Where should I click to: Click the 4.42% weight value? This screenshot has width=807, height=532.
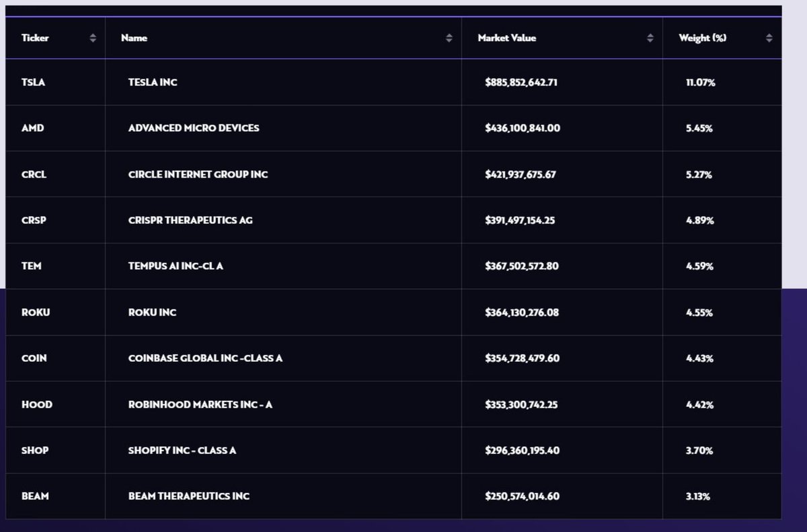699,404
